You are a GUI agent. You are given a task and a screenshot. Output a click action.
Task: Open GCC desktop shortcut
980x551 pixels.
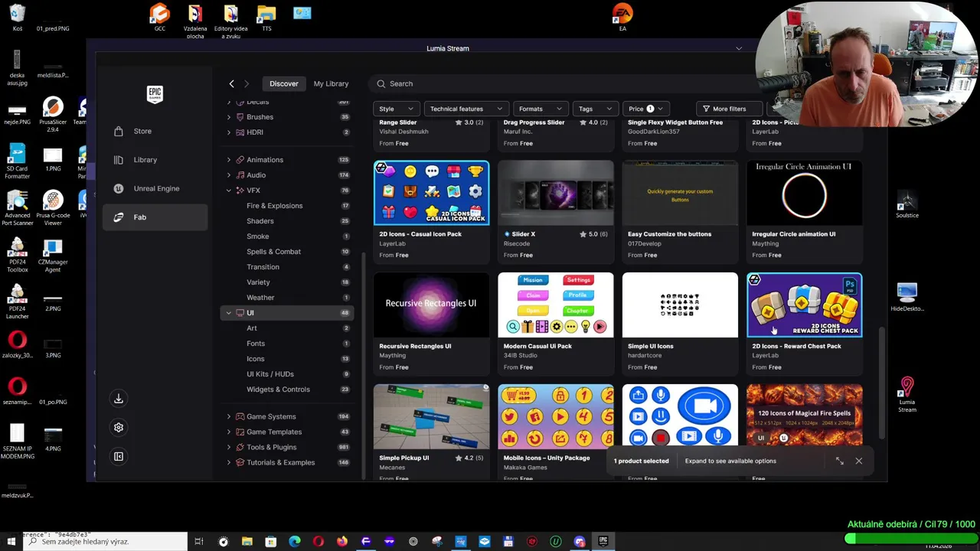point(159,18)
